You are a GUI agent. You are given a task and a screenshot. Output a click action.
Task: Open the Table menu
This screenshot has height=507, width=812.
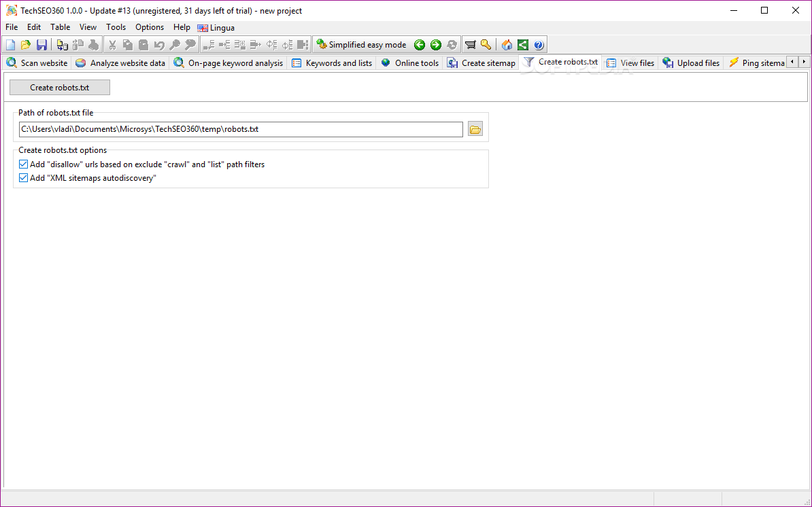click(x=60, y=27)
